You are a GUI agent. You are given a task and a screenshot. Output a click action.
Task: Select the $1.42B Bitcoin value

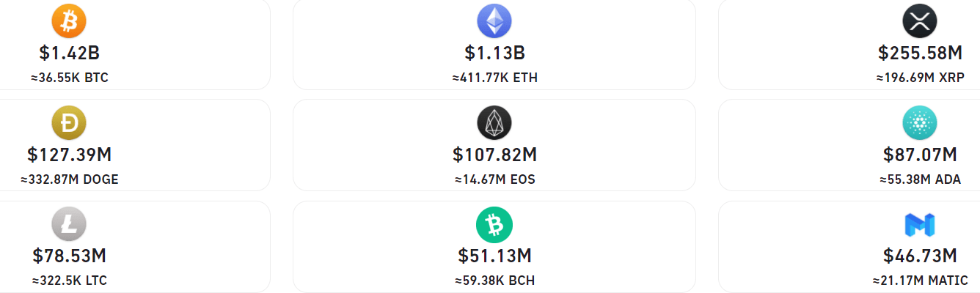(69, 53)
